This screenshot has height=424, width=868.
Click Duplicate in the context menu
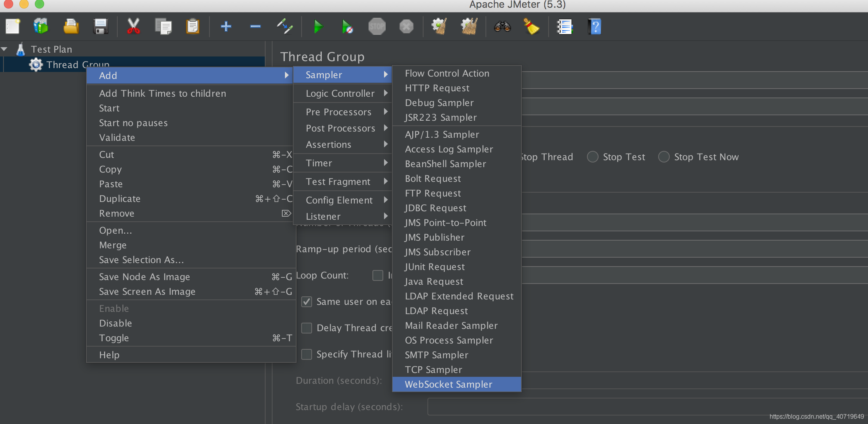pos(120,199)
